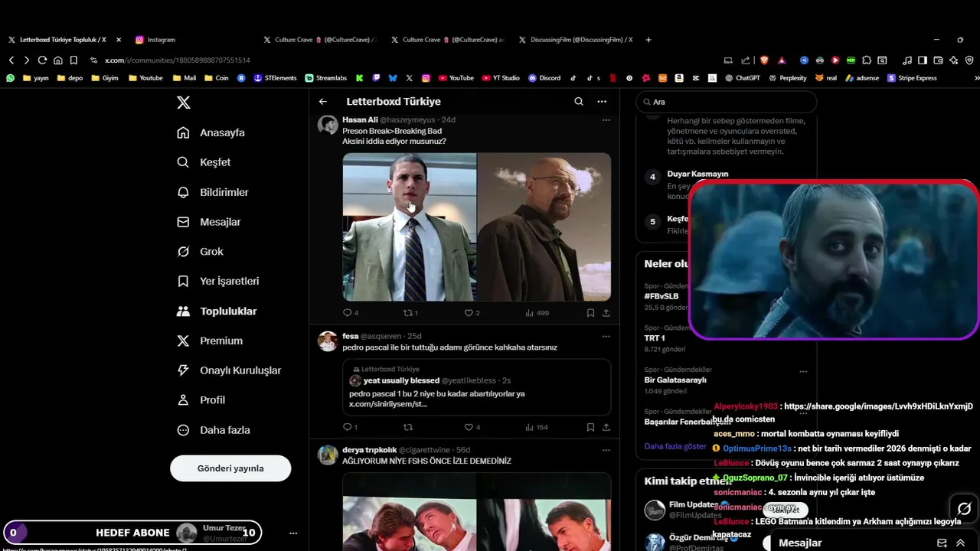The image size is (980, 551).
Task: Reply to Hasan Ali's Prison Break post
Action: [350, 313]
